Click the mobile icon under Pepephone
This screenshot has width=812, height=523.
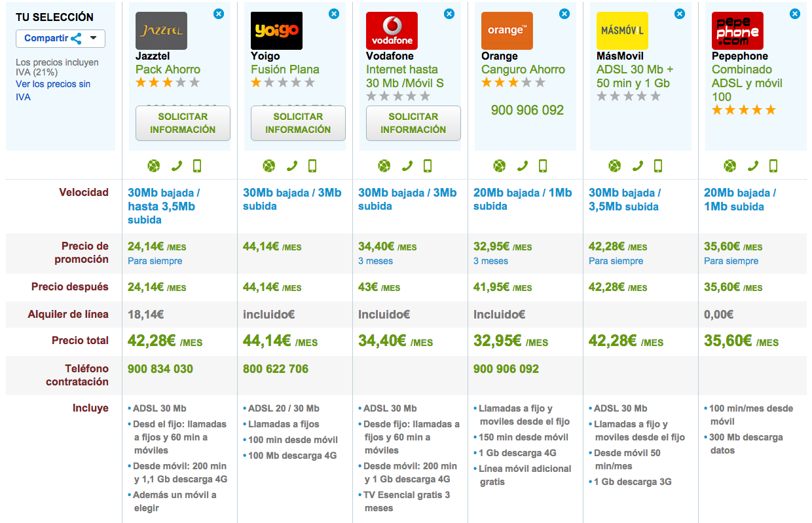pyautogui.click(x=773, y=166)
